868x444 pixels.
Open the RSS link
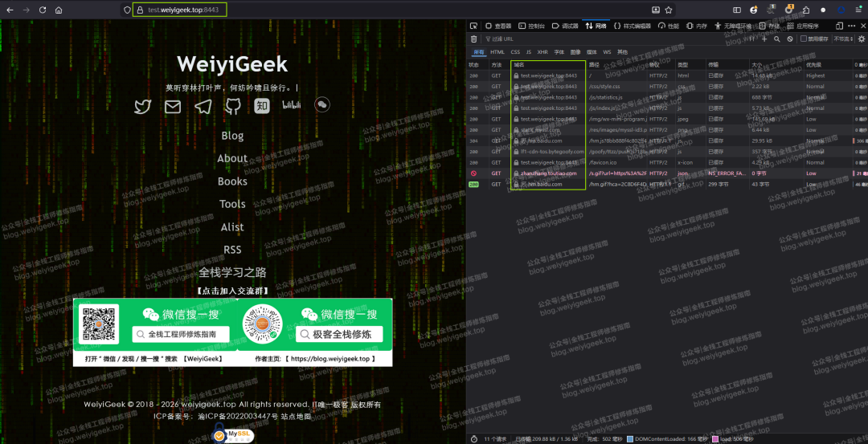[x=232, y=250]
